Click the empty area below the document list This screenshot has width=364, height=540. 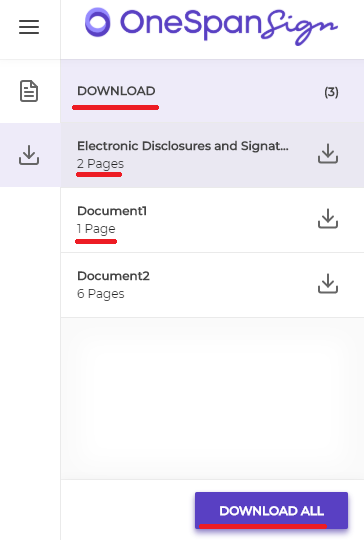[x=212, y=398]
